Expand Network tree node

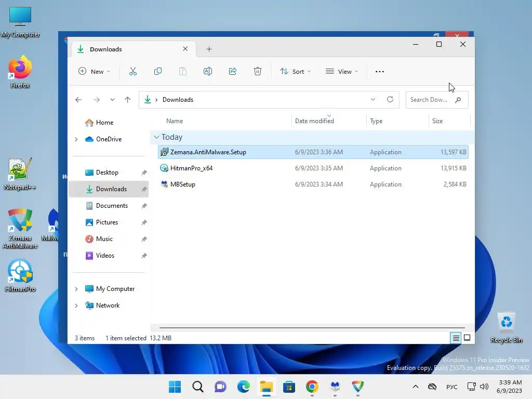76,305
